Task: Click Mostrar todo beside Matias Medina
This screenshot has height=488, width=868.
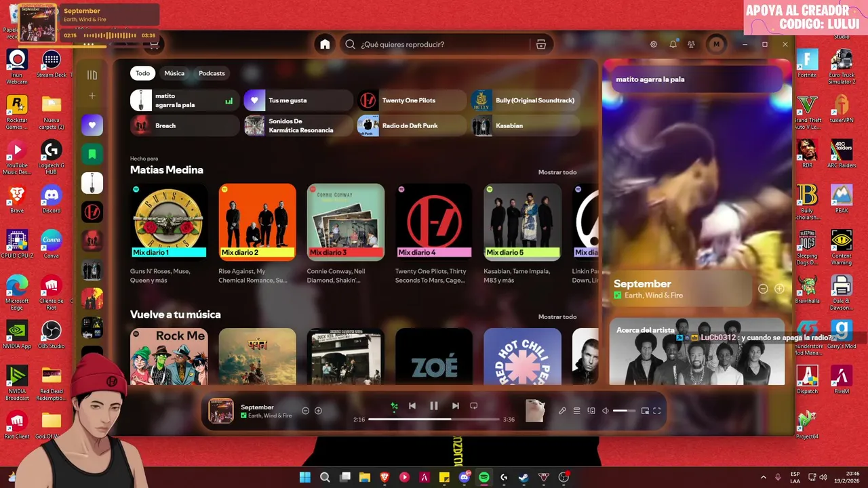Action: 557,172
